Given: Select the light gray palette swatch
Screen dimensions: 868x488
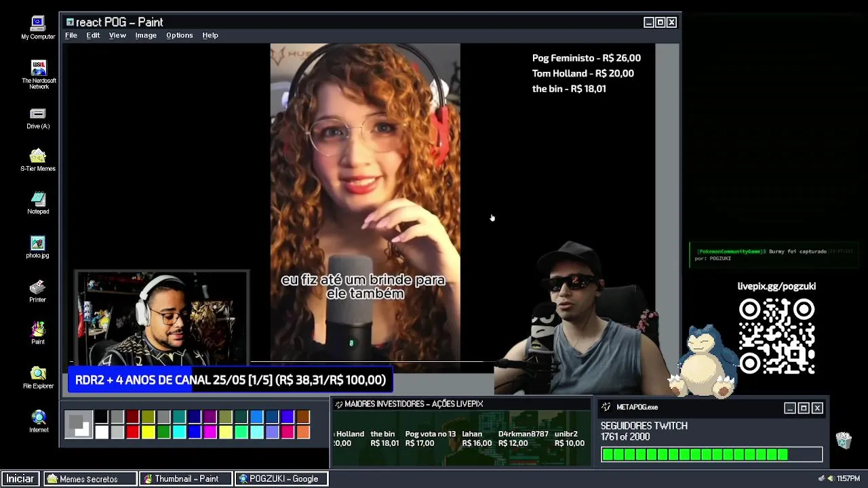Looking at the screenshot, I should [117, 432].
